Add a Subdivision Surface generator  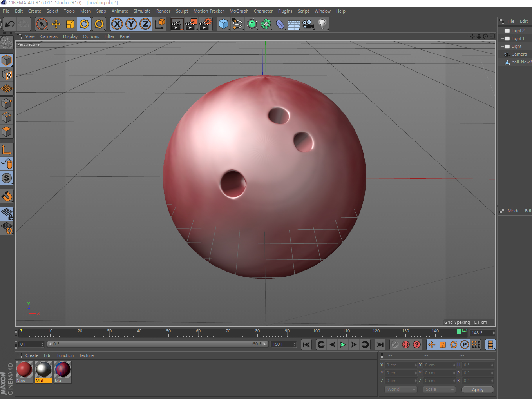pyautogui.click(x=252, y=24)
